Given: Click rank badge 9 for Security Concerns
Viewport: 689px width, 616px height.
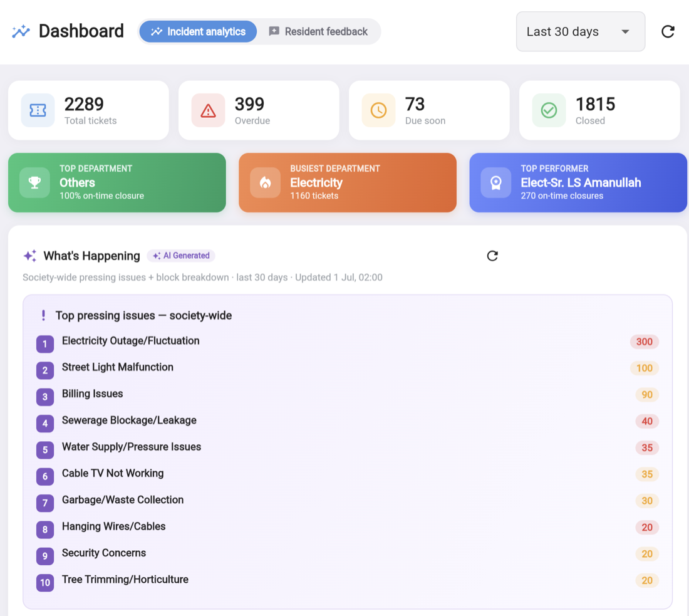Looking at the screenshot, I should pyautogui.click(x=45, y=556).
